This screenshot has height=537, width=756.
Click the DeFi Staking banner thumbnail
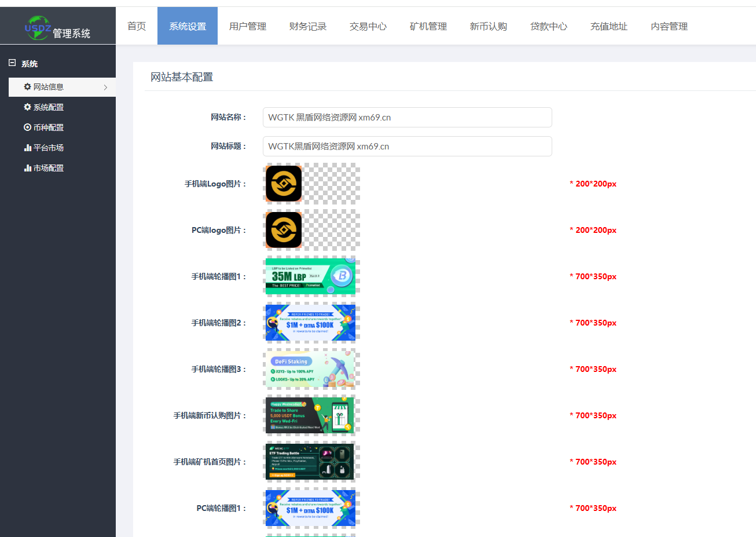coord(310,369)
